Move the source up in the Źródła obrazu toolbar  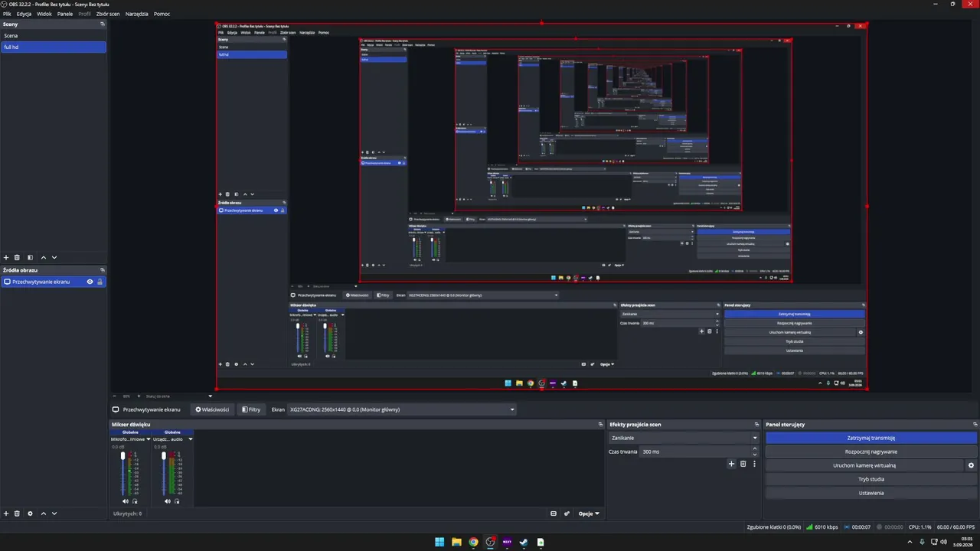pos(43,514)
